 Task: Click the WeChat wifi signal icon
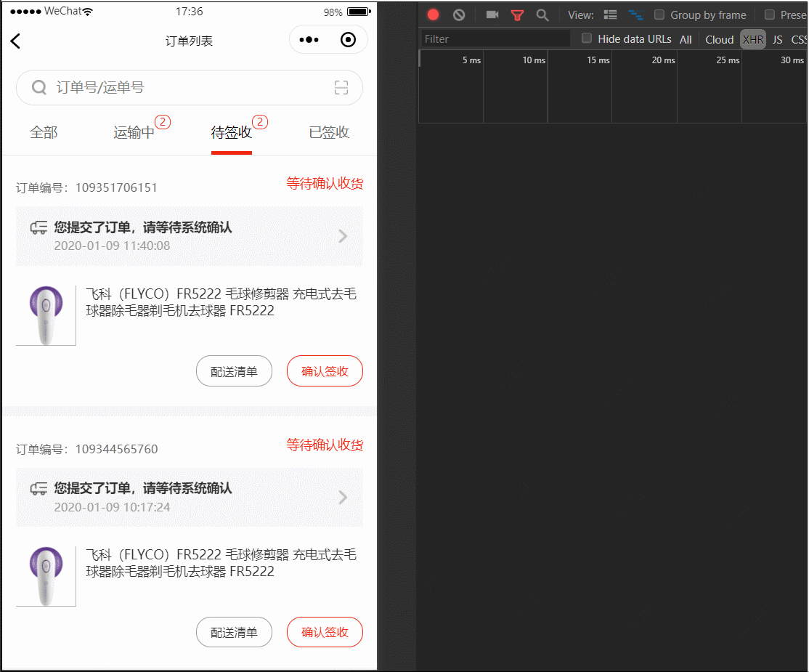[x=88, y=12]
